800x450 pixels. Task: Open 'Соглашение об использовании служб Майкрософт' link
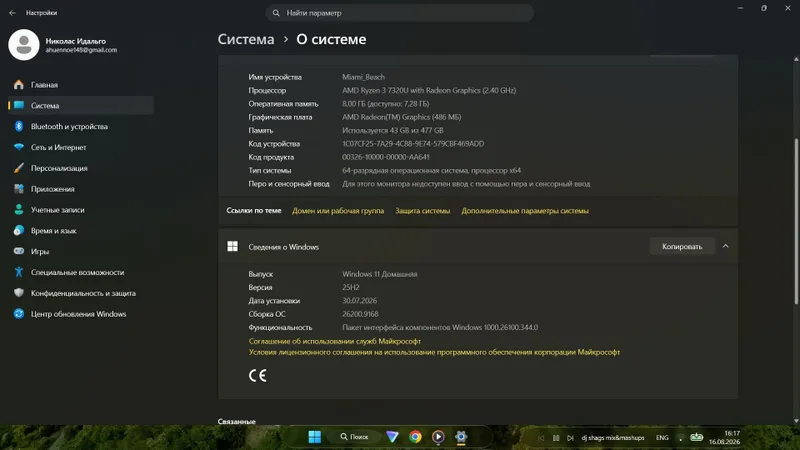click(335, 341)
